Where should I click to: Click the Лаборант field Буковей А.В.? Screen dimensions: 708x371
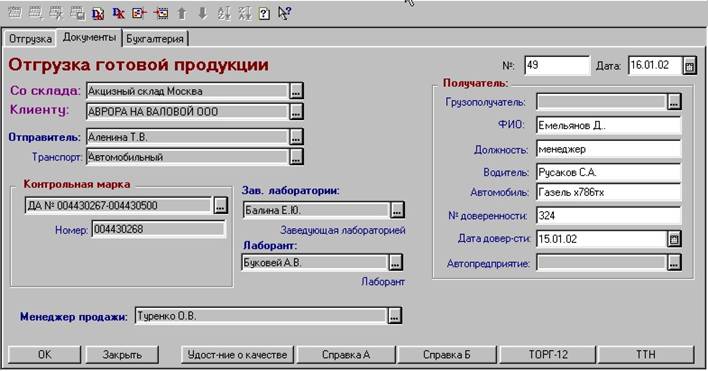[x=315, y=262]
